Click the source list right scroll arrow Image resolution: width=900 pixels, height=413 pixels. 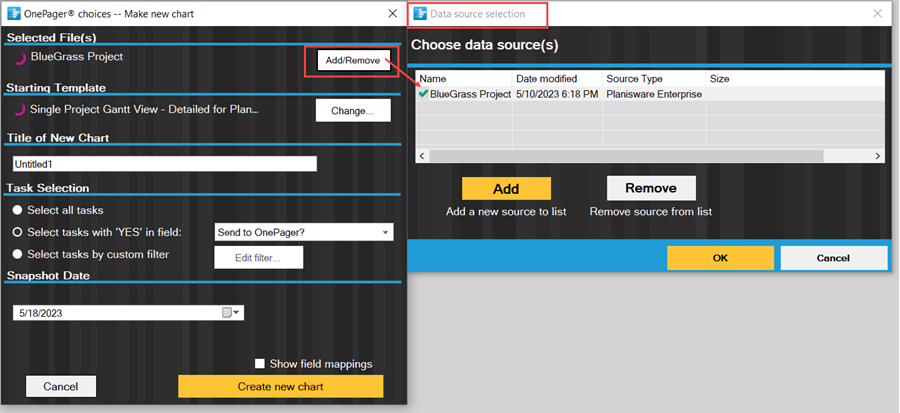pyautogui.click(x=878, y=156)
